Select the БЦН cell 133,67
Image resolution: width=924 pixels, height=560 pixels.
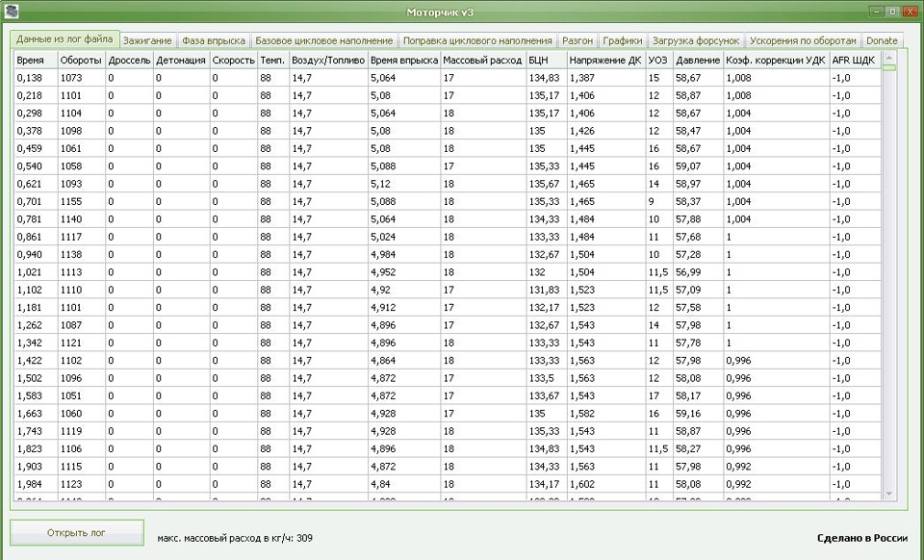point(547,395)
